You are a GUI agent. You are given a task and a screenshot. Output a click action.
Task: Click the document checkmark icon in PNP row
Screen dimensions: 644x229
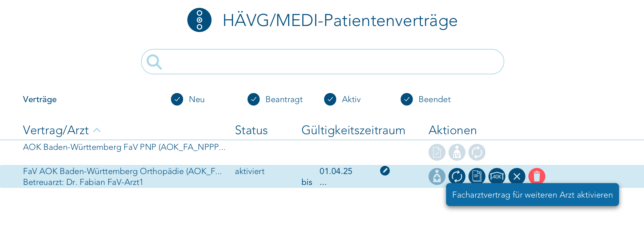(437, 152)
